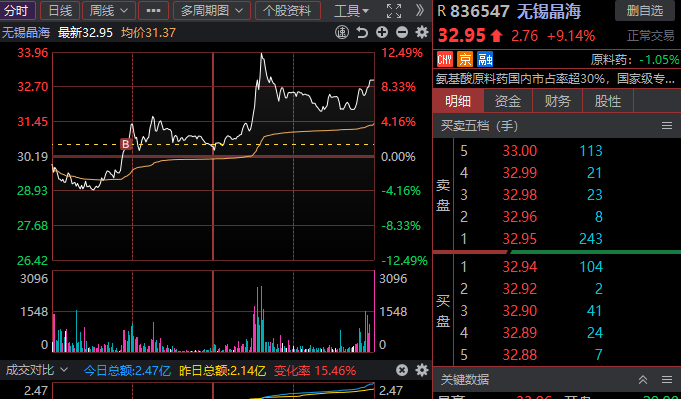This screenshot has width=681, height=399.
Task: Click the 删自选 button
Action: pyautogui.click(x=645, y=10)
